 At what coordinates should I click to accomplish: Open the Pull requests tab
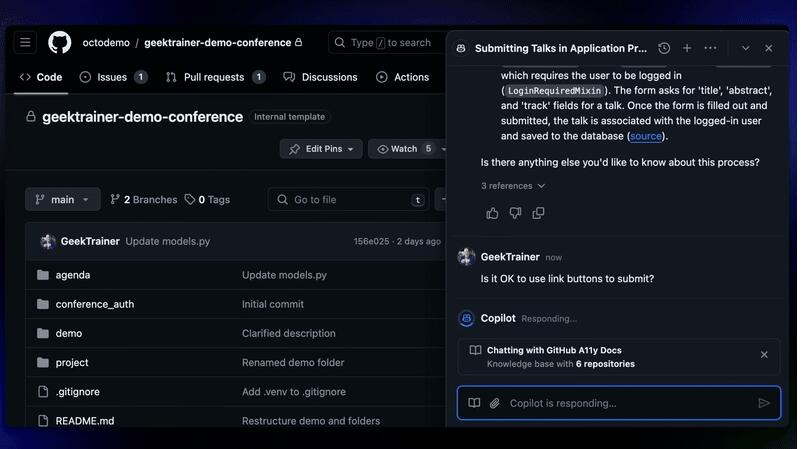(215, 77)
